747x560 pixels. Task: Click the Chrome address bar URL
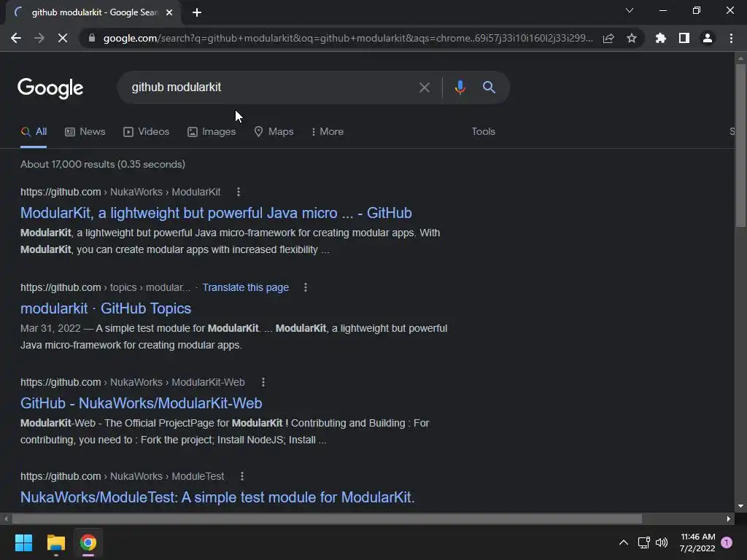coord(348,38)
